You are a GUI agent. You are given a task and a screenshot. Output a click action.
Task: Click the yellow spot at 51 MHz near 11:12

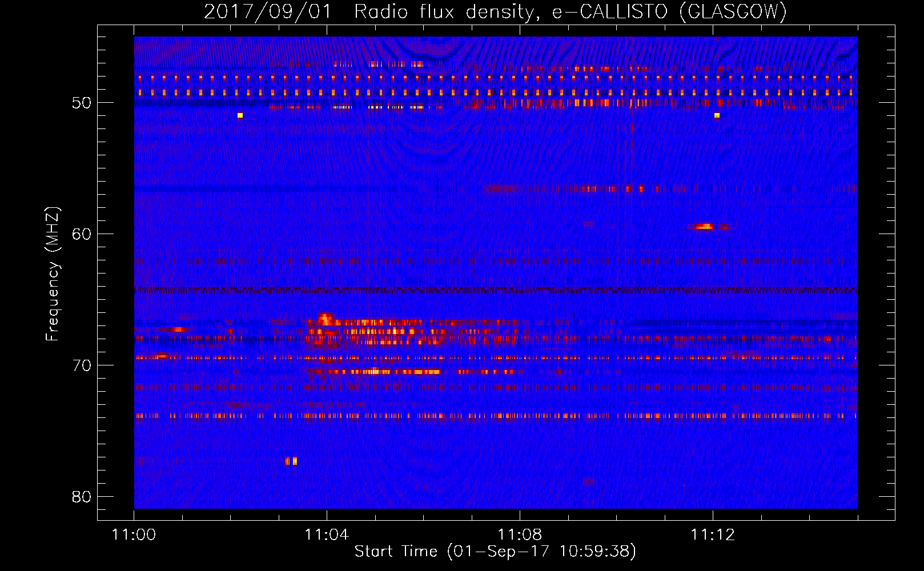pos(717,115)
